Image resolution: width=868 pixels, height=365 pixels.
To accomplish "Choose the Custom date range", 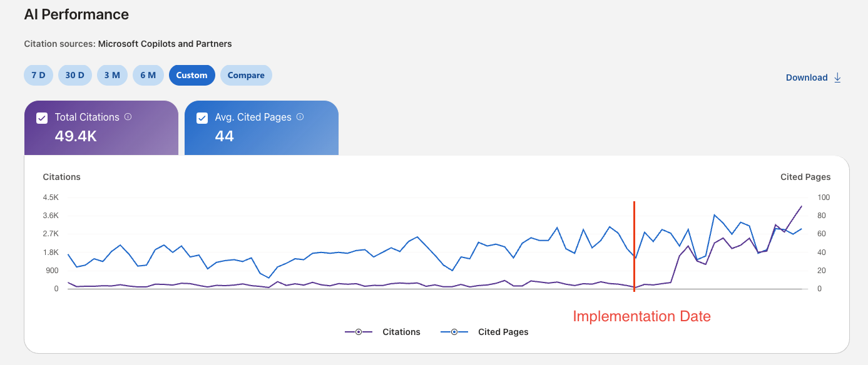I will click(191, 75).
